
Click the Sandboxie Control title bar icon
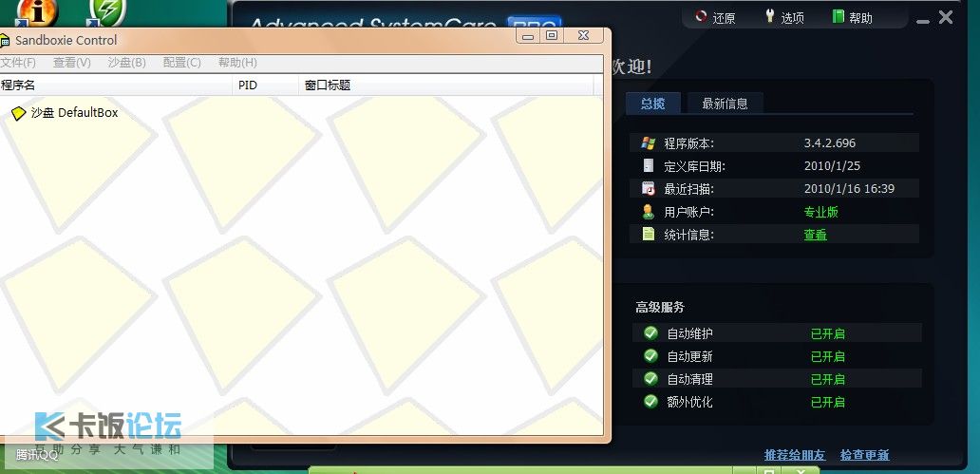click(x=5, y=41)
